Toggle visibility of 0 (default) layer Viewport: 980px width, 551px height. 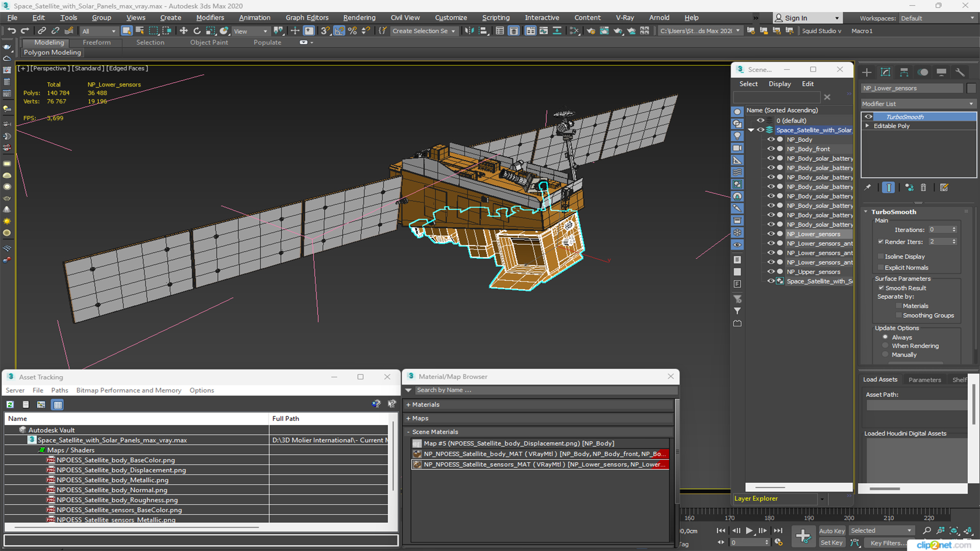pos(761,120)
